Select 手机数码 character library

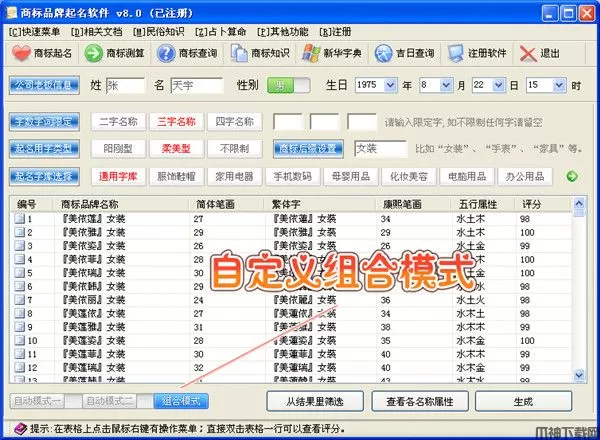click(293, 176)
